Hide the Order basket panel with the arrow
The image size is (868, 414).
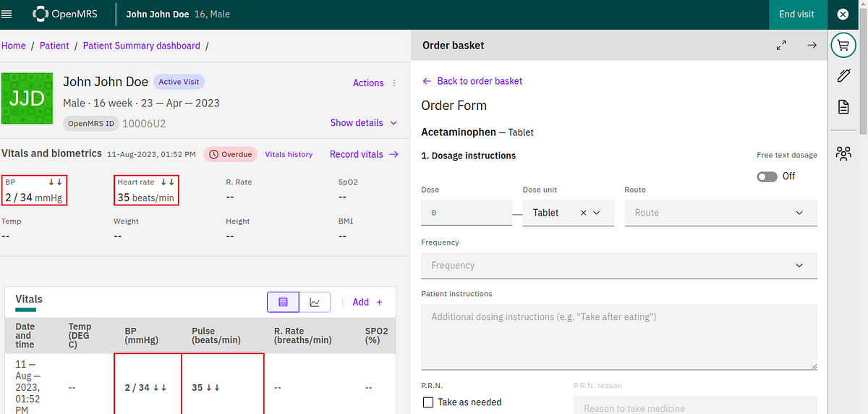click(812, 45)
